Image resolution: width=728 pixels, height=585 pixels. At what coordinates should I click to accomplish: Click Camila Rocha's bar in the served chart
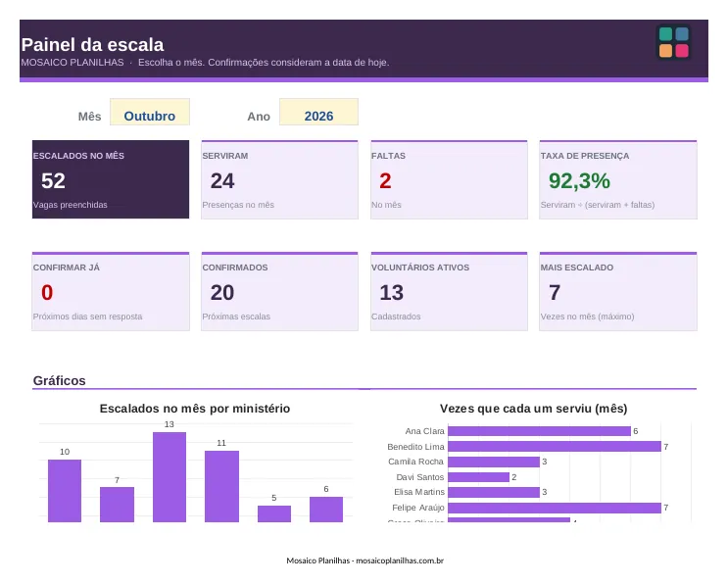point(494,462)
